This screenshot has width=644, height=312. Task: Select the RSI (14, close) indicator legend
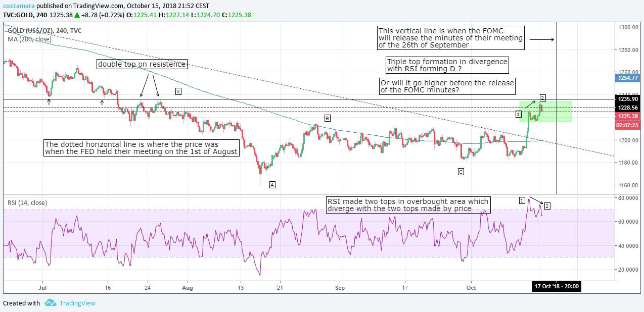point(27,203)
